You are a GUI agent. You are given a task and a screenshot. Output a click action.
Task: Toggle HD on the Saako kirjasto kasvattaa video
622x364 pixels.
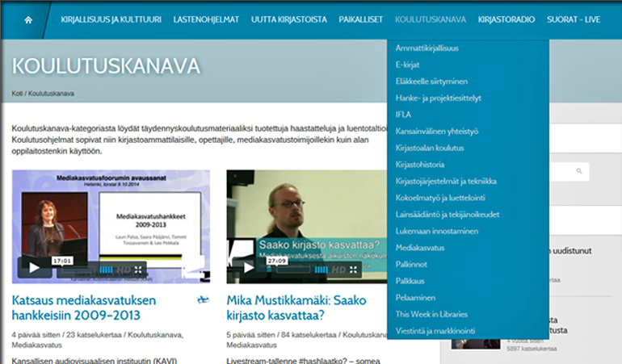tap(338, 270)
